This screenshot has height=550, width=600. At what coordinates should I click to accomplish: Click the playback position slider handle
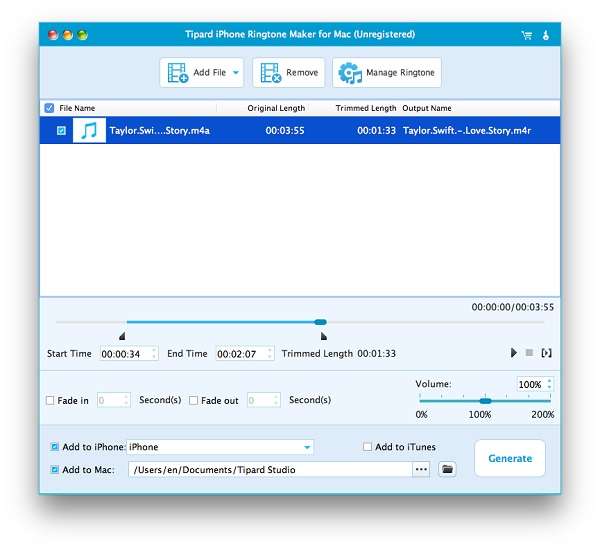click(320, 322)
